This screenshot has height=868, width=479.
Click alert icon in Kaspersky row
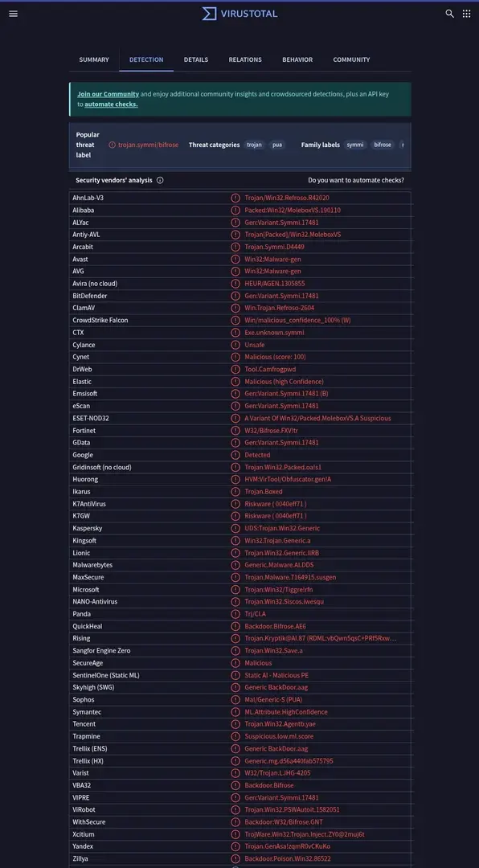pos(235,528)
